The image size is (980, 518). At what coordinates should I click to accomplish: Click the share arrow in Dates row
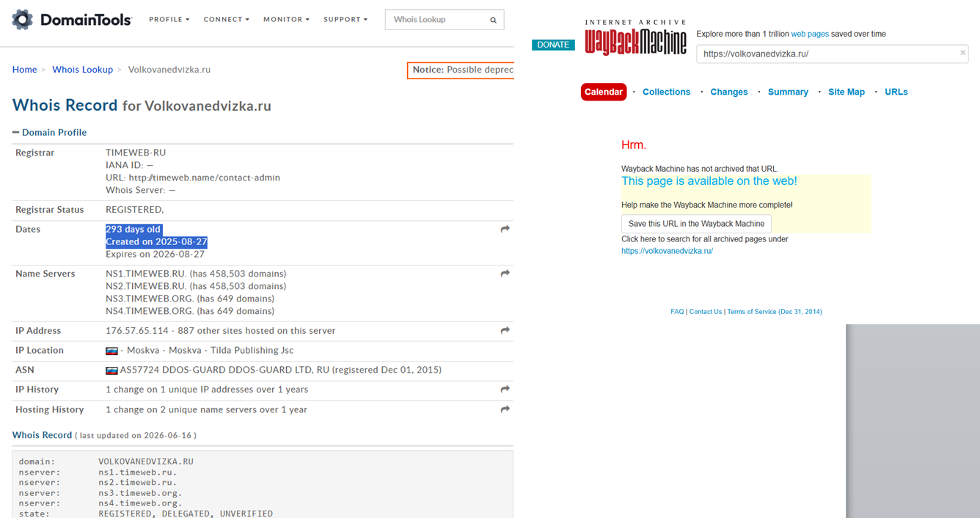[x=505, y=230]
